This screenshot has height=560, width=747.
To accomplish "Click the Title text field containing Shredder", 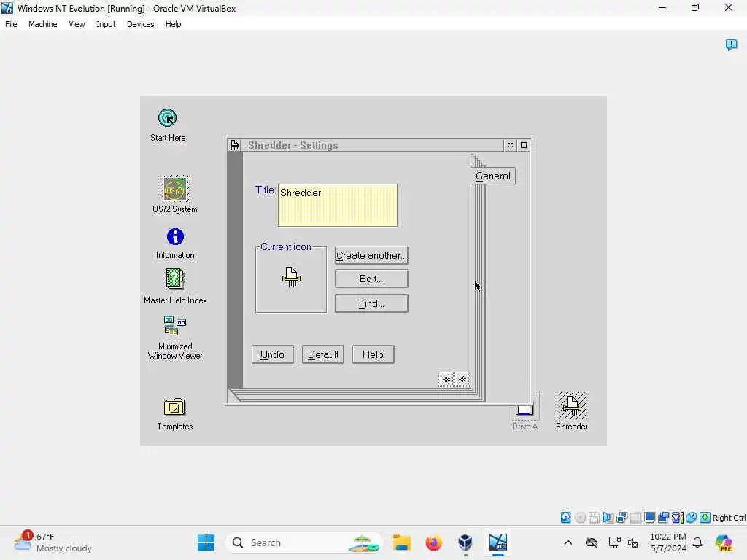I will coord(338,205).
